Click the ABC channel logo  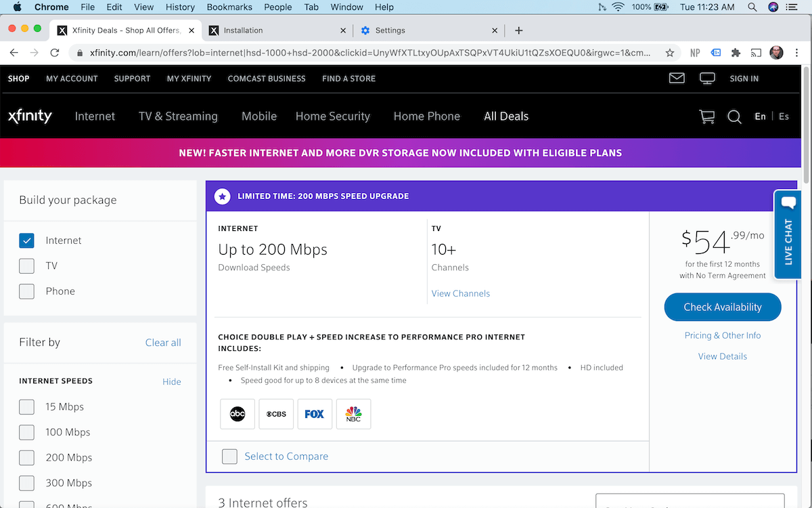(238, 414)
